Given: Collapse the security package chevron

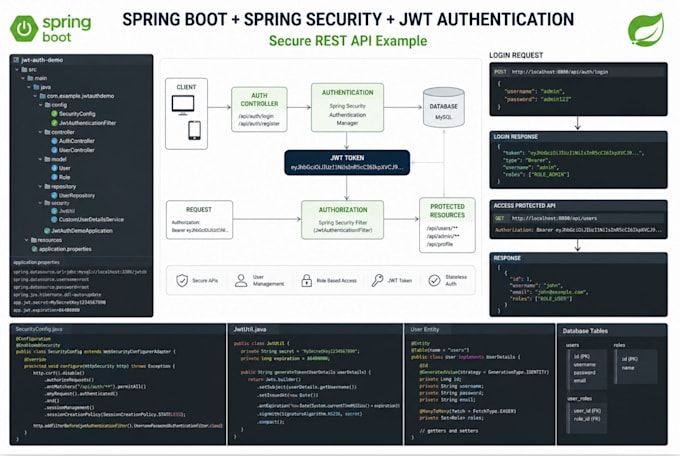Looking at the screenshot, I should click(x=41, y=203).
